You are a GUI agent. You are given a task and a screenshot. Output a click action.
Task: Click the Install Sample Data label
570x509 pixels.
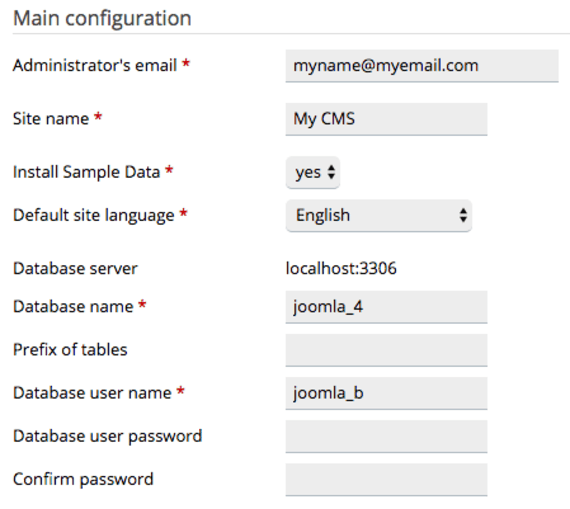(87, 172)
